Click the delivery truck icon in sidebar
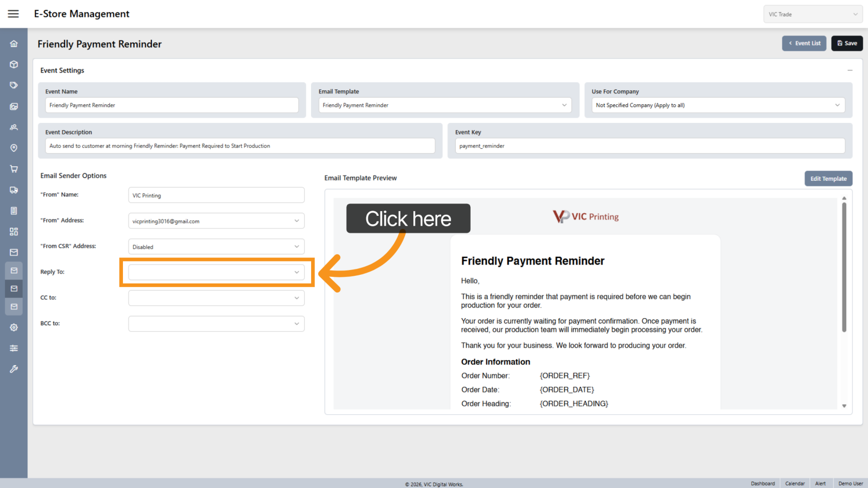 tap(14, 190)
